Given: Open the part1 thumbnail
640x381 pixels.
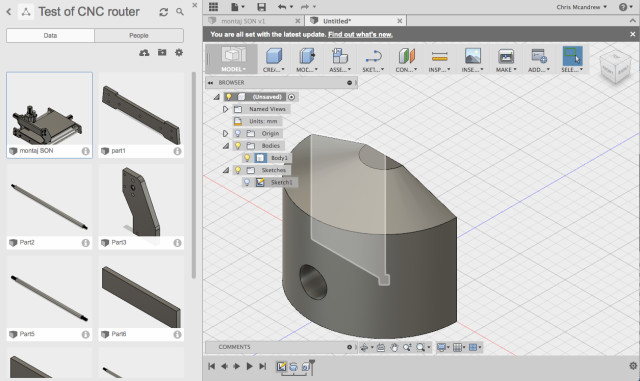Looking at the screenshot, I should point(141,109).
